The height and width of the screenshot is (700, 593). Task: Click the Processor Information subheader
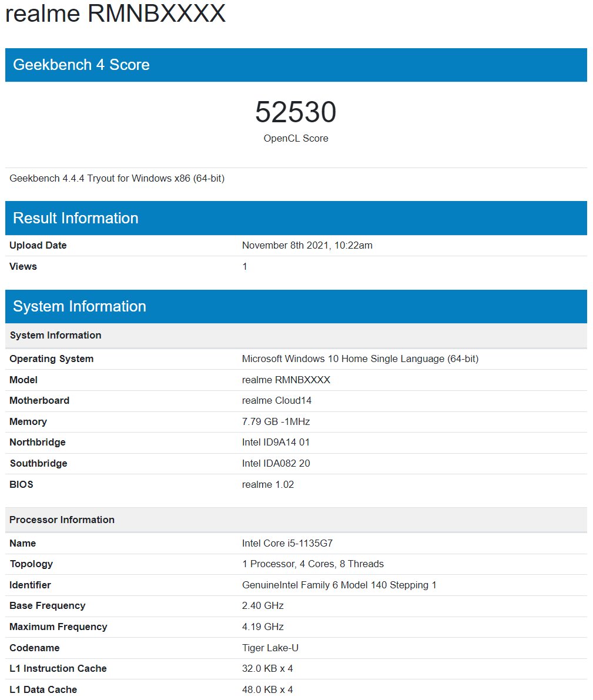pyautogui.click(x=62, y=520)
